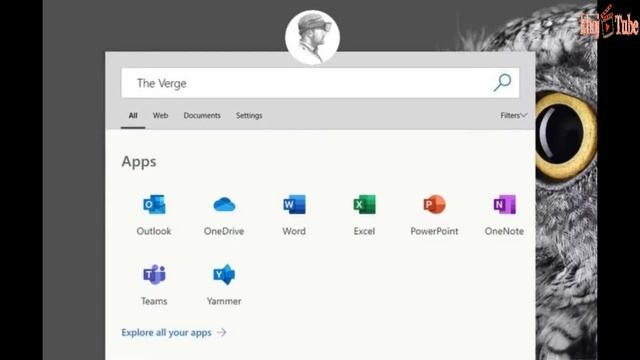Start Excel from the Apps list
The width and height of the screenshot is (640, 360).
(x=364, y=204)
